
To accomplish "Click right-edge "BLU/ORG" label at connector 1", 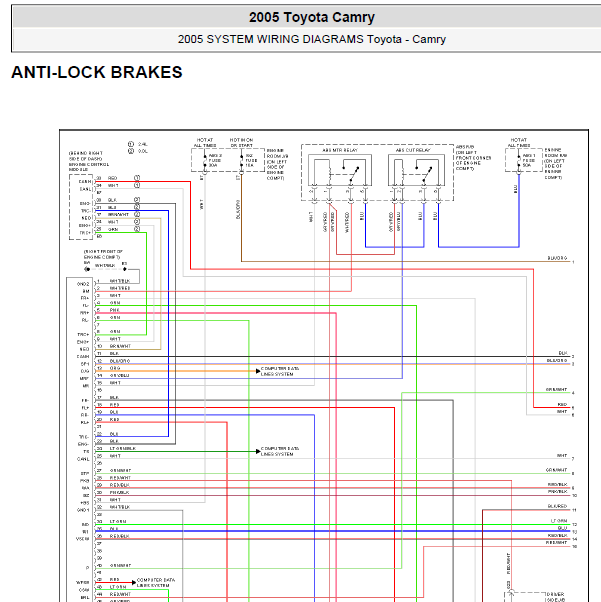I will click(x=557, y=258).
